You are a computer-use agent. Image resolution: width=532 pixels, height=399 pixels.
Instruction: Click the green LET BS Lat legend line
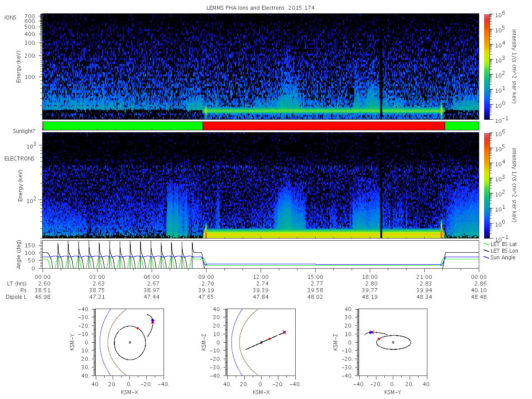pyautogui.click(x=486, y=244)
